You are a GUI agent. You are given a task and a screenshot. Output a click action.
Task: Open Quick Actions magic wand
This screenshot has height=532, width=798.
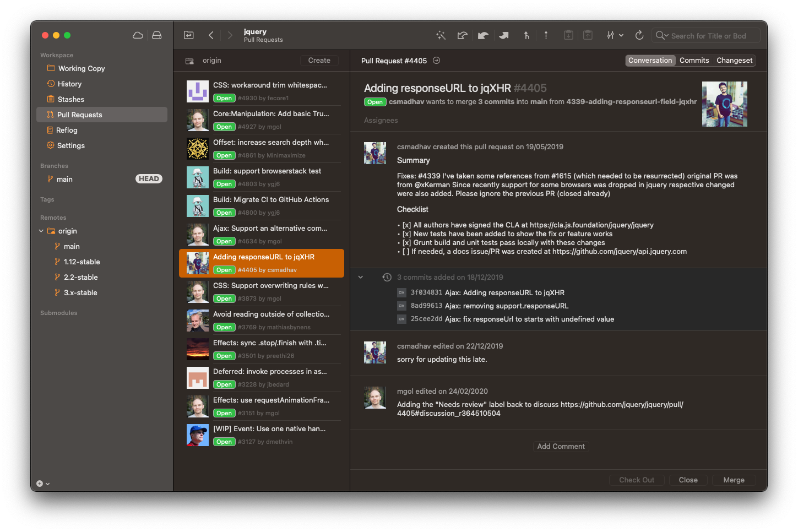pos(441,35)
